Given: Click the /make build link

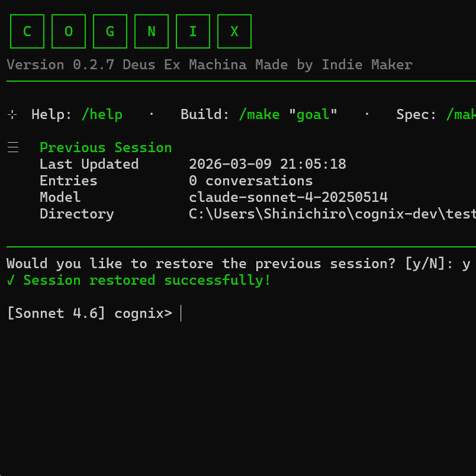Looking at the screenshot, I should point(259,114).
